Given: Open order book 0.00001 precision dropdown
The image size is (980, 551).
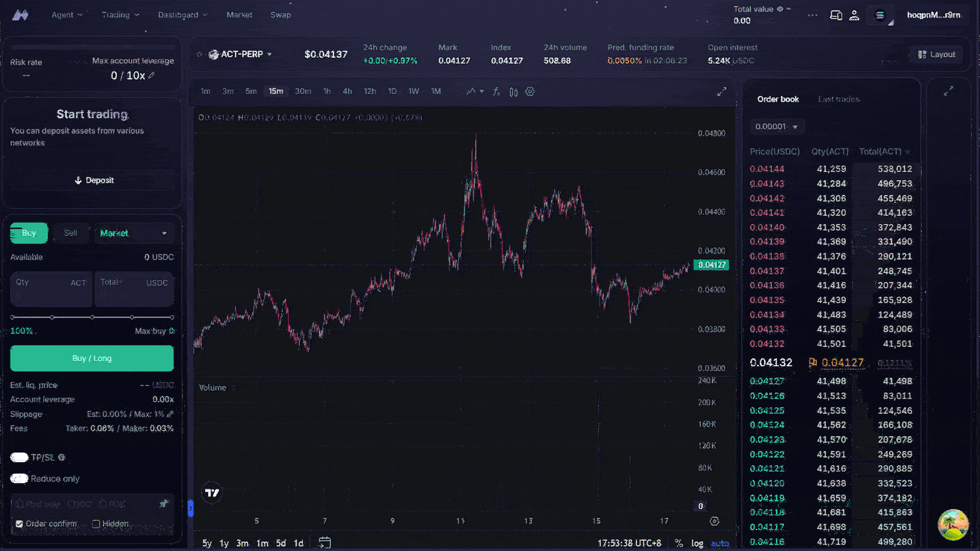Looking at the screenshot, I should pos(776,127).
